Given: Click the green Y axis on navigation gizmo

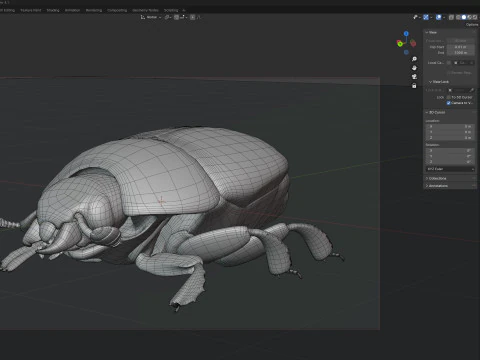Looking at the screenshot, I should [x=400, y=43].
